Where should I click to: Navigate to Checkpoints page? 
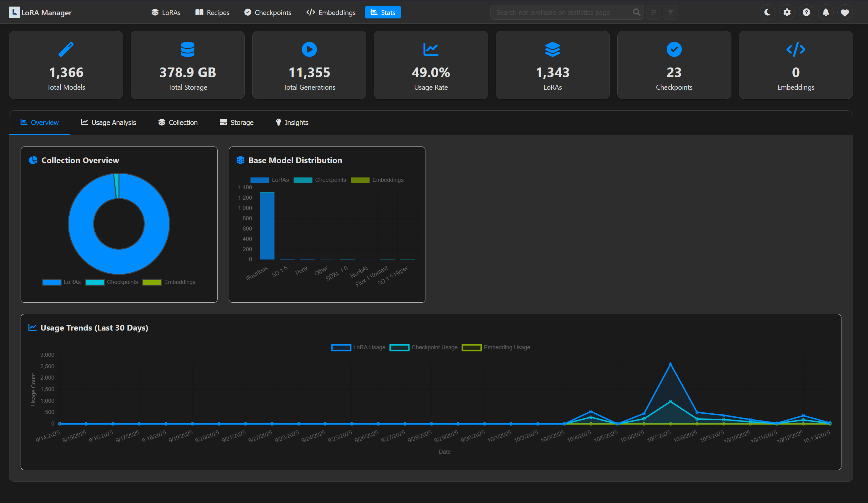tap(268, 12)
